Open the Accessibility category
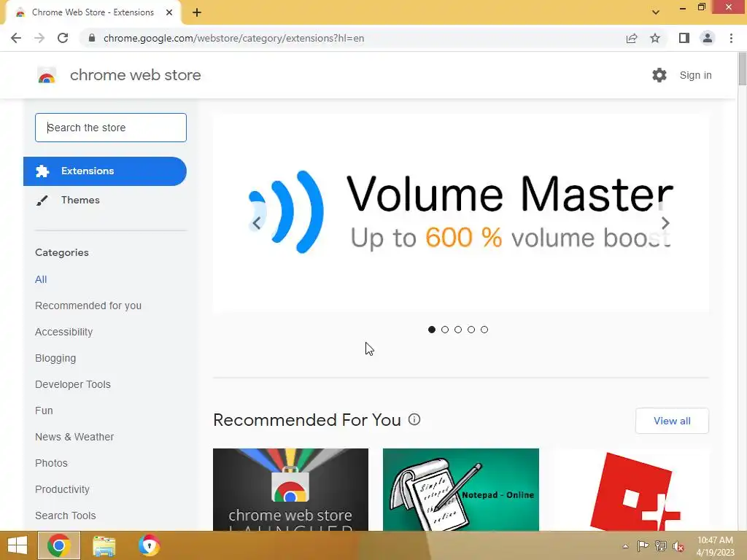This screenshot has height=560, width=747. click(x=64, y=332)
